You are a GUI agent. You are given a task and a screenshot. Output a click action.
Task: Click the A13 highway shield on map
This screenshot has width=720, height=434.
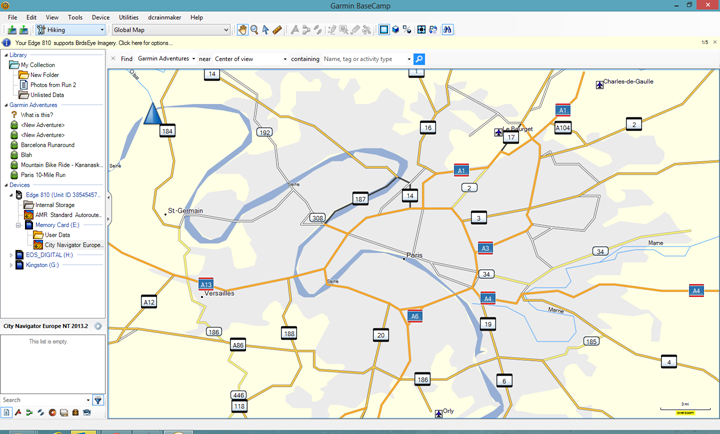pyautogui.click(x=206, y=284)
